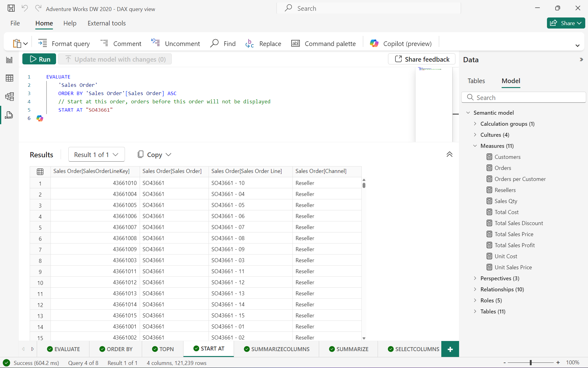
Task: Open the Find tool
Action: click(222, 43)
